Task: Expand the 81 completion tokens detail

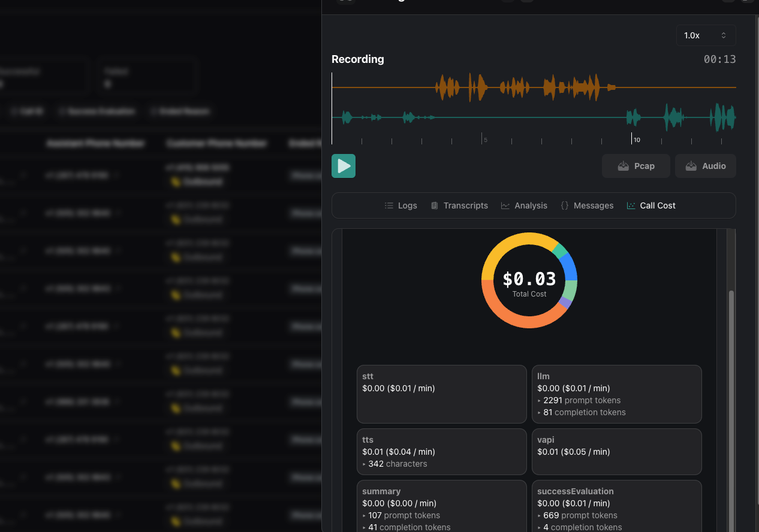Action: click(x=581, y=412)
